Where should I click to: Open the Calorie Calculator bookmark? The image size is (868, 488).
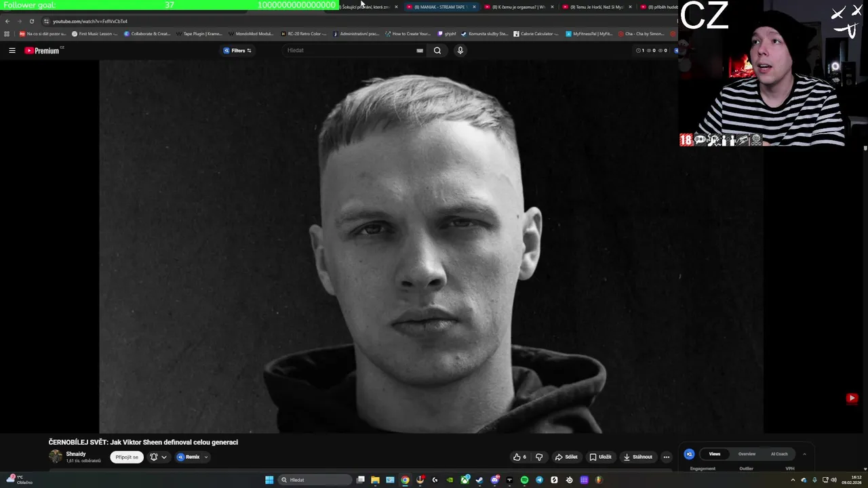536,33
